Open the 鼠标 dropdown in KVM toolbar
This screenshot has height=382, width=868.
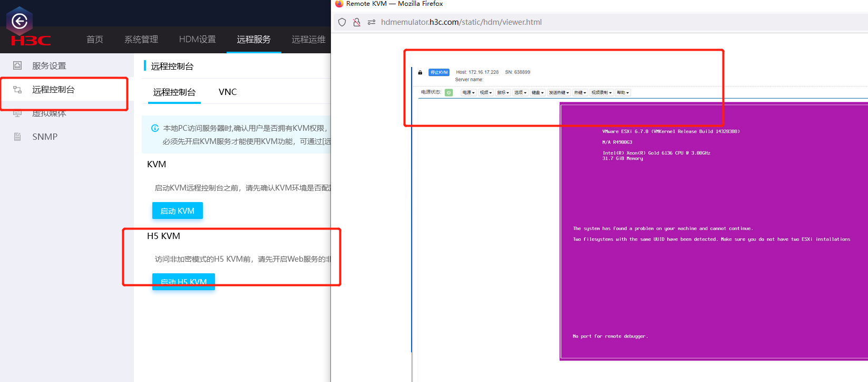pos(503,93)
